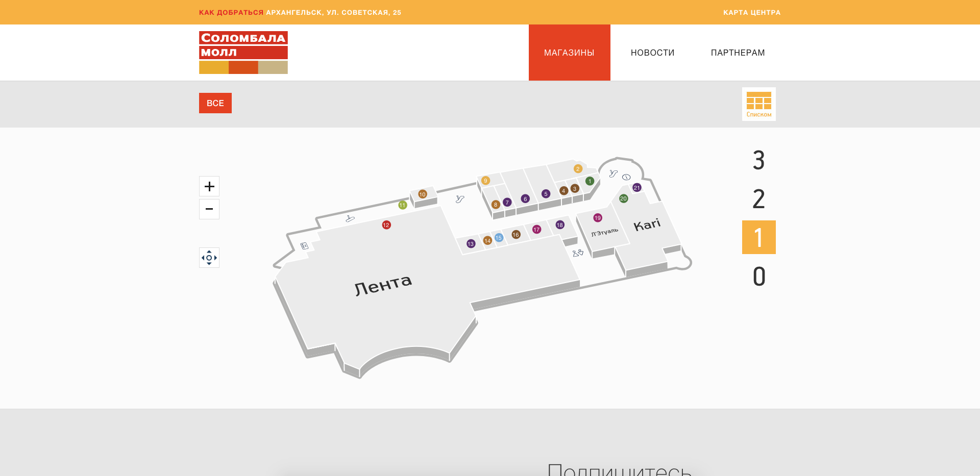Switch to floor 2
Image resolution: width=980 pixels, height=476 pixels.
[x=758, y=199]
